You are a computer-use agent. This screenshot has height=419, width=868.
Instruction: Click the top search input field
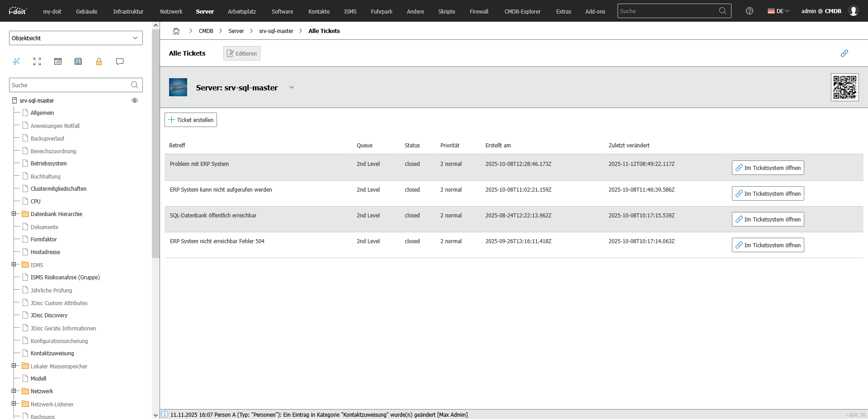668,11
